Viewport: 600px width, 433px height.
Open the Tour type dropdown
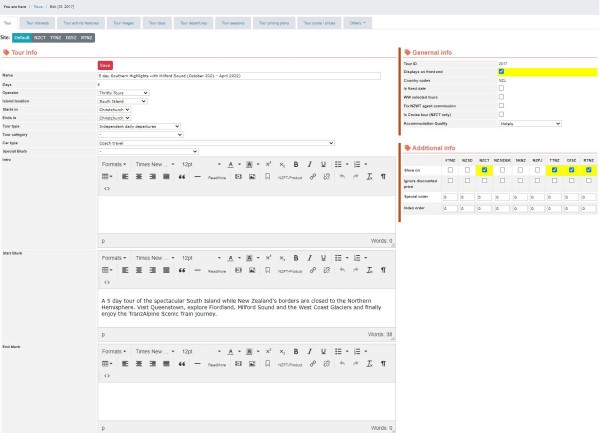click(x=139, y=126)
